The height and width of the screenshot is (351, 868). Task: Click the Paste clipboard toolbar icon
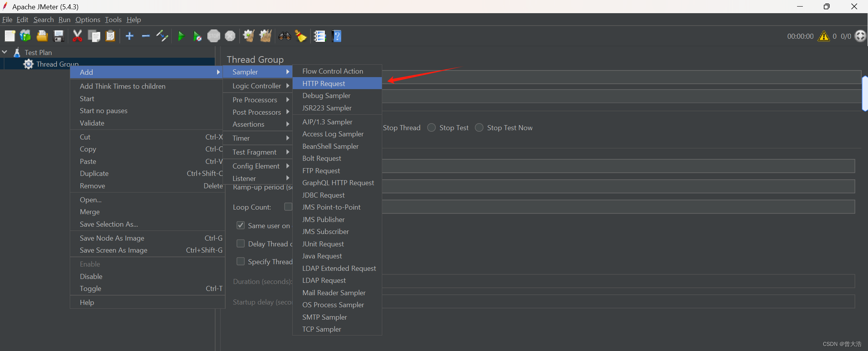click(110, 36)
